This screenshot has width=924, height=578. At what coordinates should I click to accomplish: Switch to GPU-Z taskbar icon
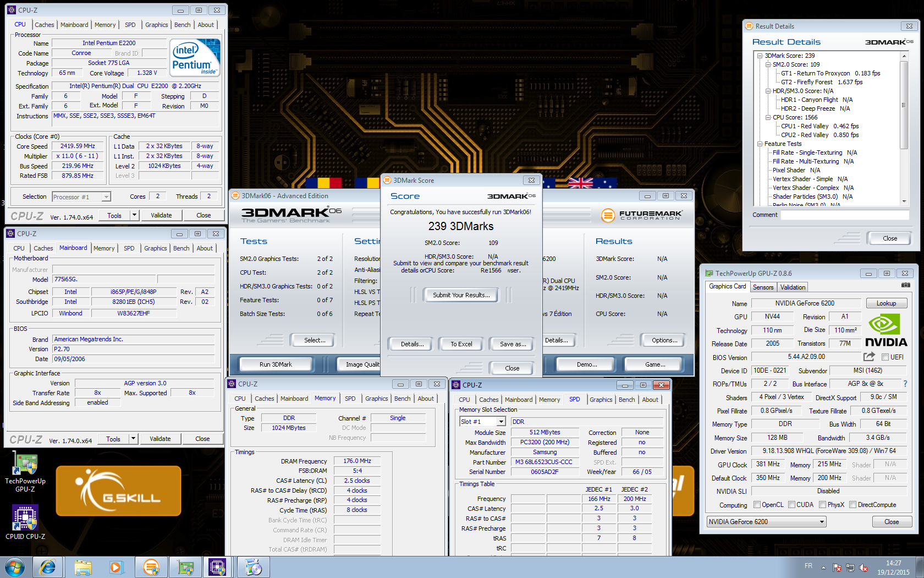pos(185,567)
